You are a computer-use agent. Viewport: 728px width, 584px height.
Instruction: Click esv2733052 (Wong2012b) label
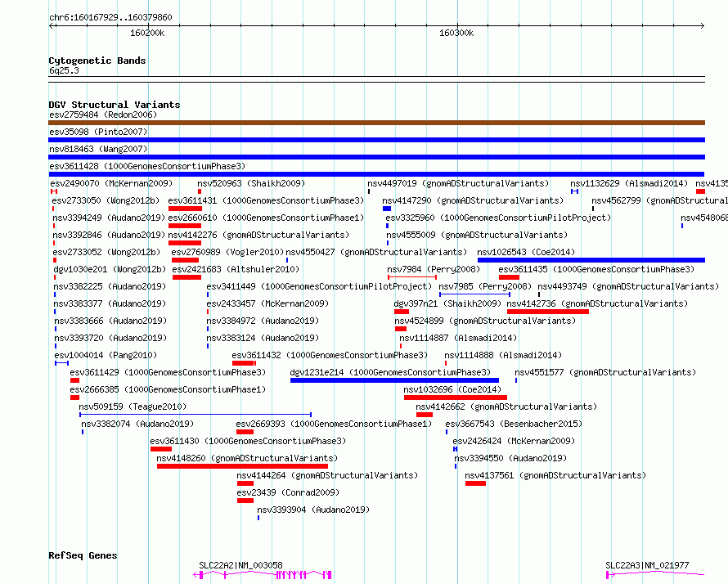point(106,252)
